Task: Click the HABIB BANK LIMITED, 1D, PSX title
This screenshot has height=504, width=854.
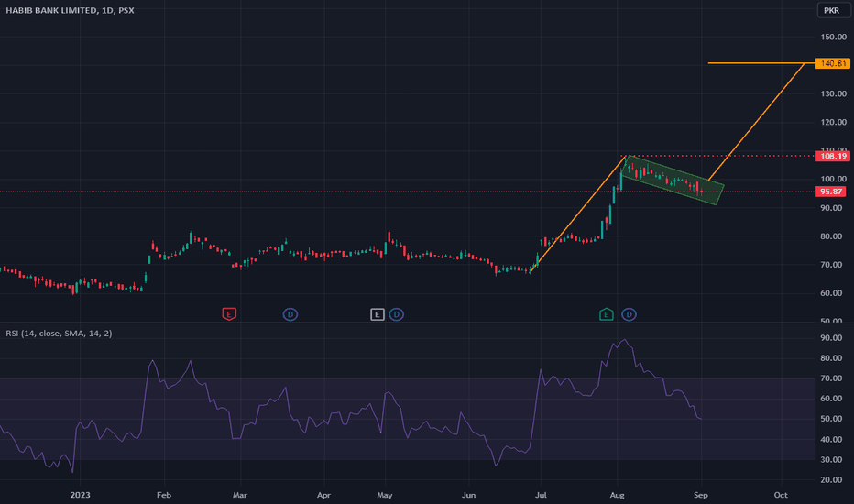Action: pyautogui.click(x=70, y=10)
